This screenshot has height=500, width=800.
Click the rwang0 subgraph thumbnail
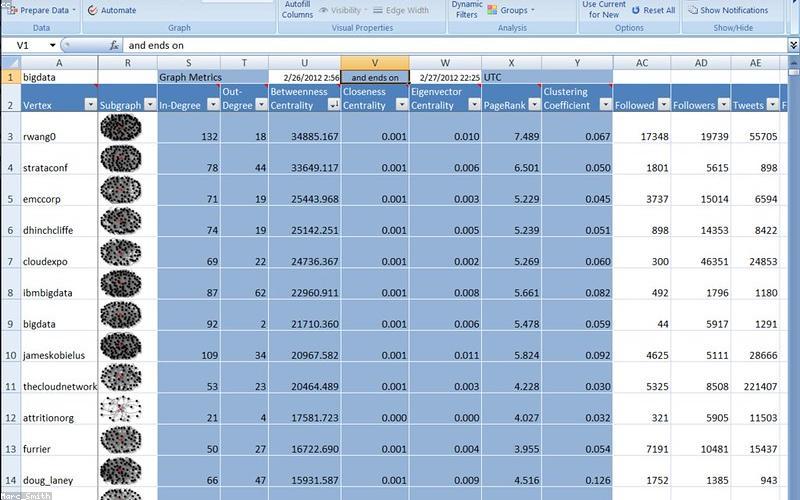121,128
